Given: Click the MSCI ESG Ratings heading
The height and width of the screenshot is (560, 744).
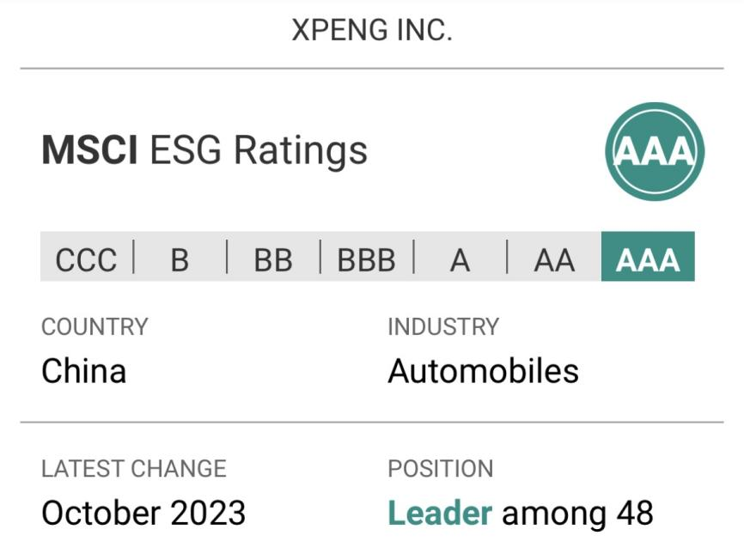Looking at the screenshot, I should click(x=204, y=150).
